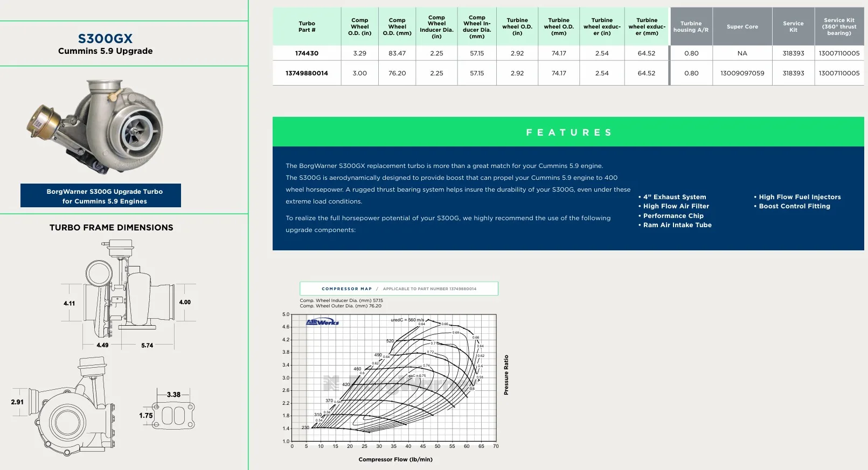Click the Super Core column header
Viewport: 868px width, 470px height.
tap(742, 27)
